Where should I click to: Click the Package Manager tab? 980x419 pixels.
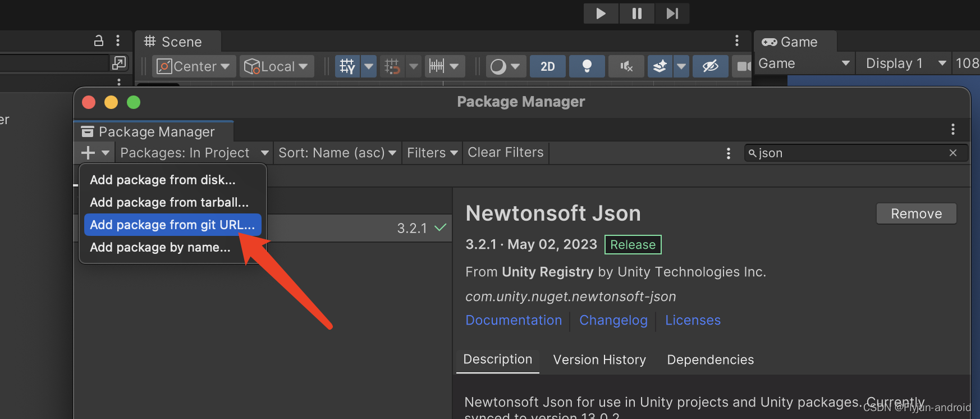(154, 131)
